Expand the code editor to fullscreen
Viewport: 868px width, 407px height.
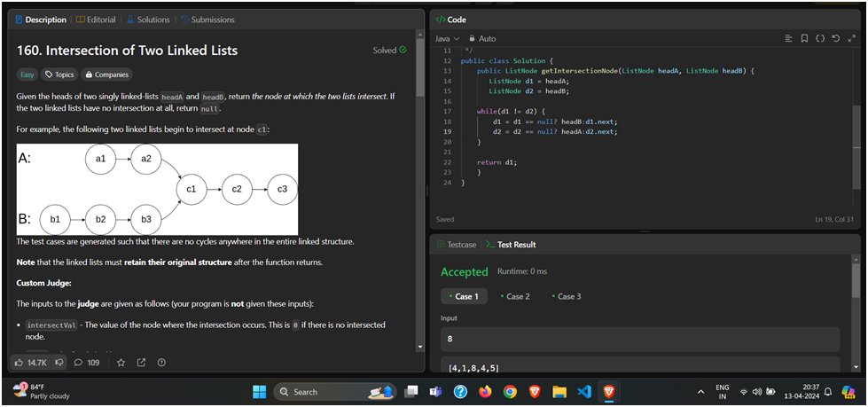click(851, 39)
